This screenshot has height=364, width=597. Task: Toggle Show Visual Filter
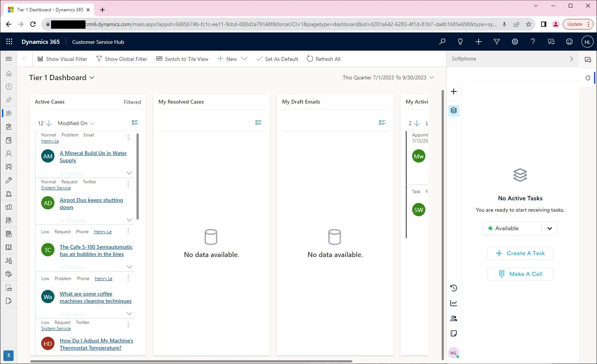[62, 59]
